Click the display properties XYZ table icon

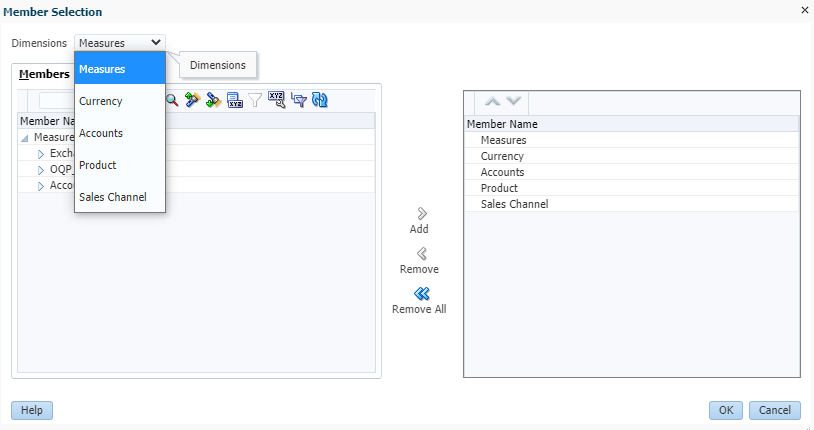[x=235, y=100]
